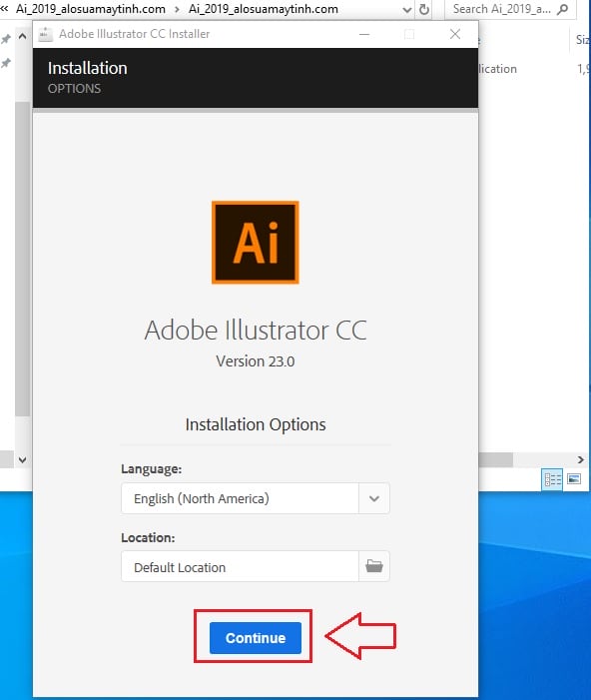Minimize the Adobe Illustrator CC Installer window

click(364, 34)
